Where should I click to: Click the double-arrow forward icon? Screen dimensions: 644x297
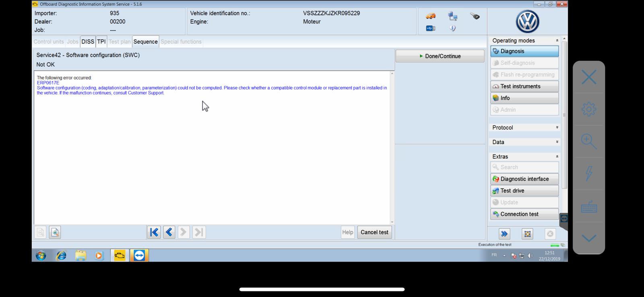tap(504, 234)
